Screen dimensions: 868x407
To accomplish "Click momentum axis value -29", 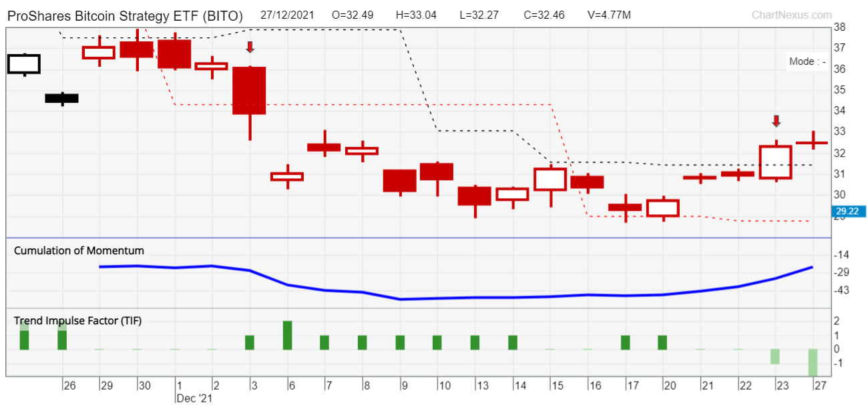I will [x=842, y=272].
